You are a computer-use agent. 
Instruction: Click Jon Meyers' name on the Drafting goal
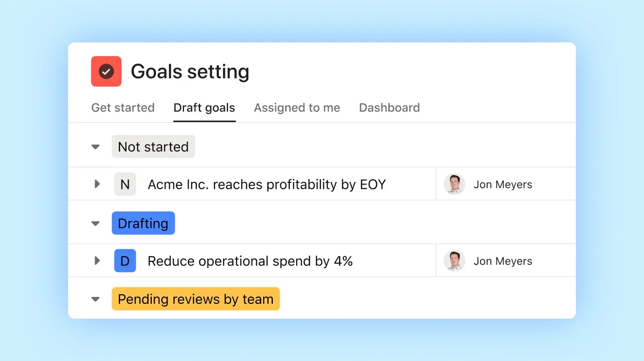[x=503, y=261]
